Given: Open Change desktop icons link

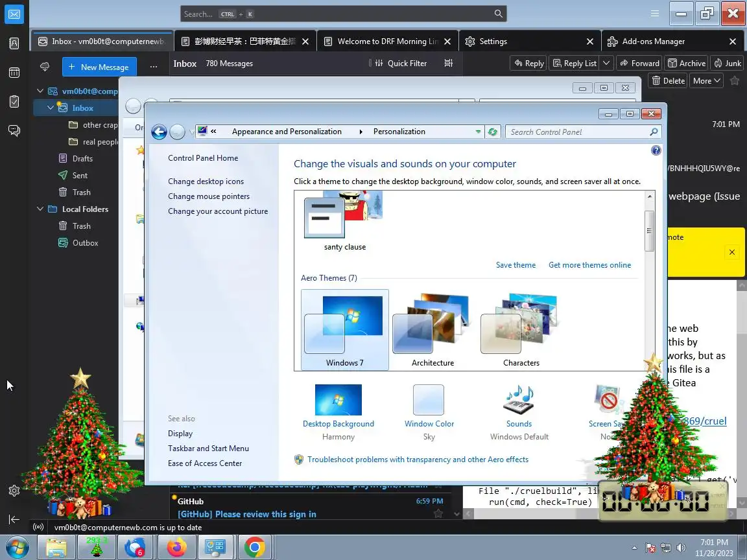Looking at the screenshot, I should pyautogui.click(x=206, y=181).
